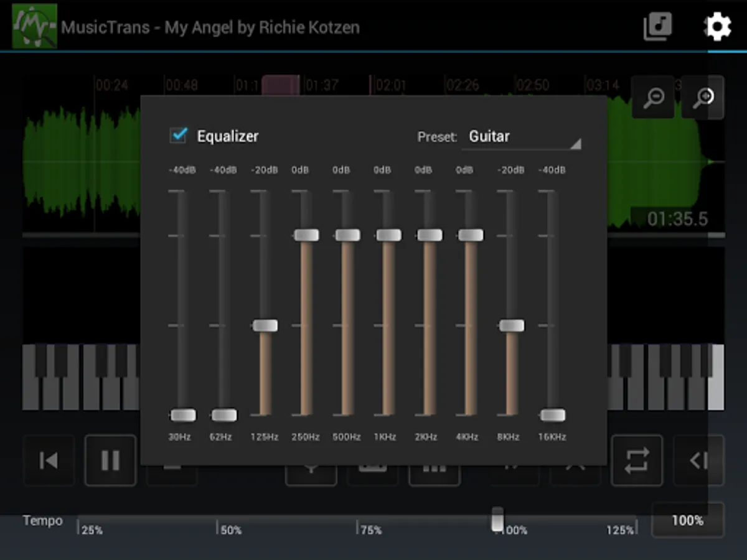The width and height of the screenshot is (747, 560).
Task: Open the settings gear in the title bar
Action: 717,27
